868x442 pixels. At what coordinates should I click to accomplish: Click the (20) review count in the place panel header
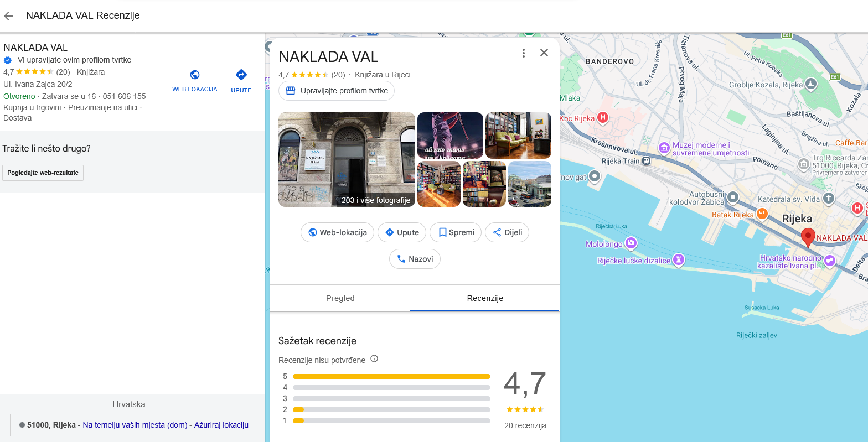(x=338, y=75)
